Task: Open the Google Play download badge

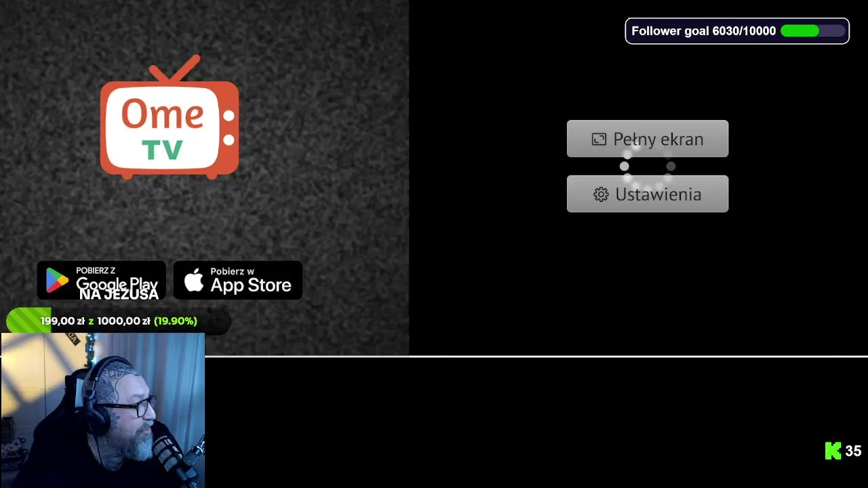Action: coord(102,280)
